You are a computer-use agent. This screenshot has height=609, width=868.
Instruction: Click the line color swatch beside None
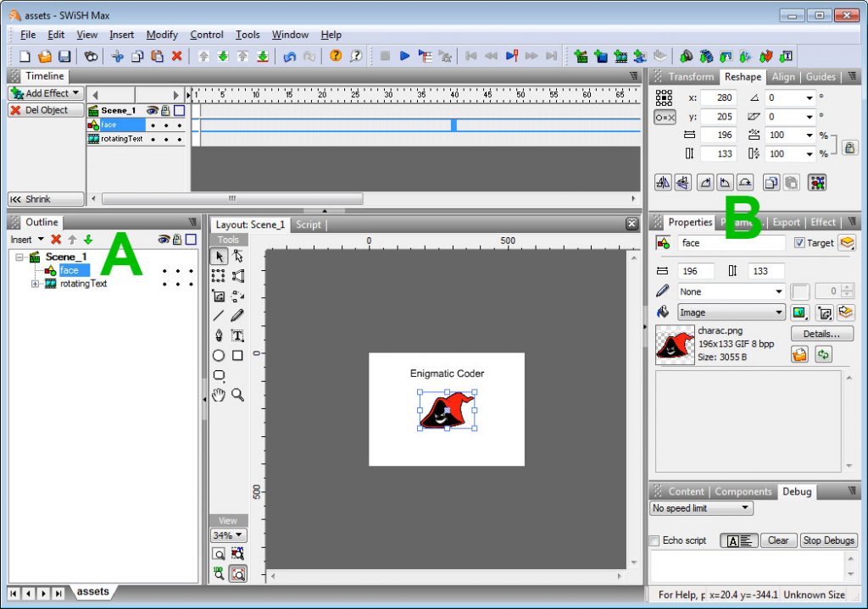[x=800, y=291]
